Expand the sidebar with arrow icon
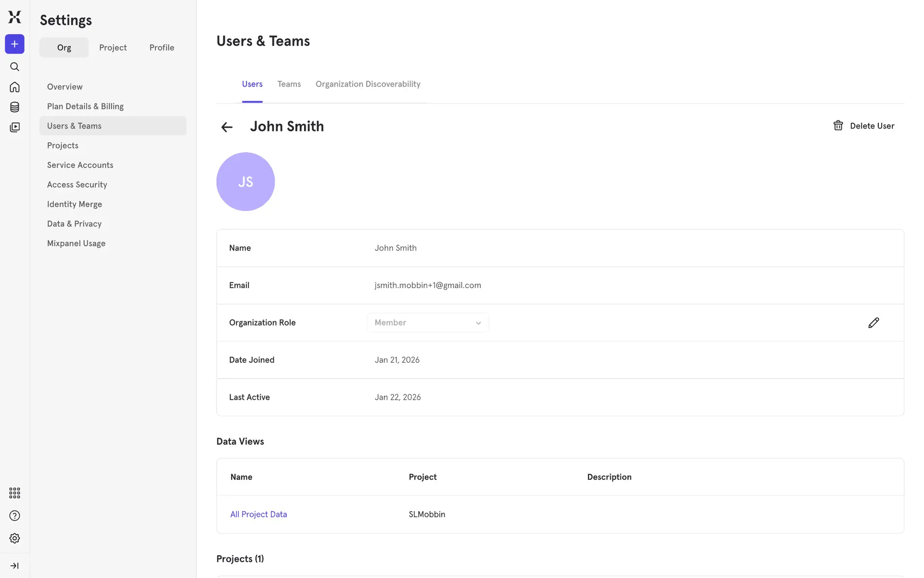924x578 pixels. tap(14, 566)
